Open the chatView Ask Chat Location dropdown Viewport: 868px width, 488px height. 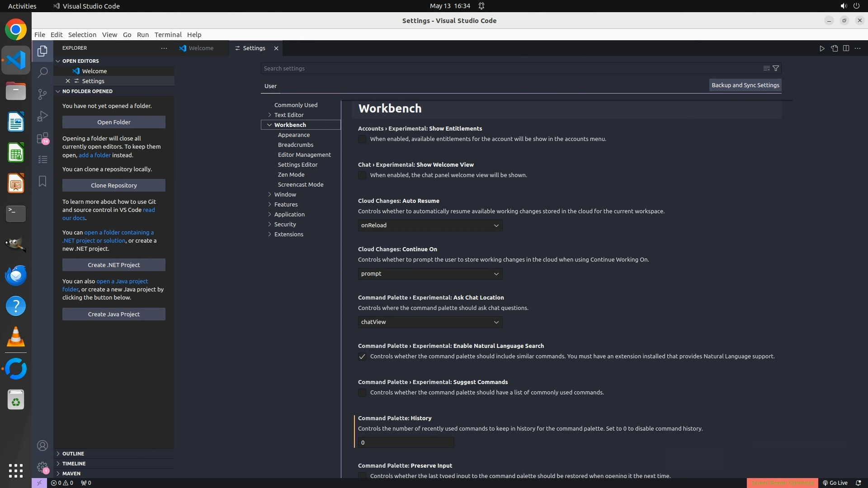pyautogui.click(x=430, y=322)
